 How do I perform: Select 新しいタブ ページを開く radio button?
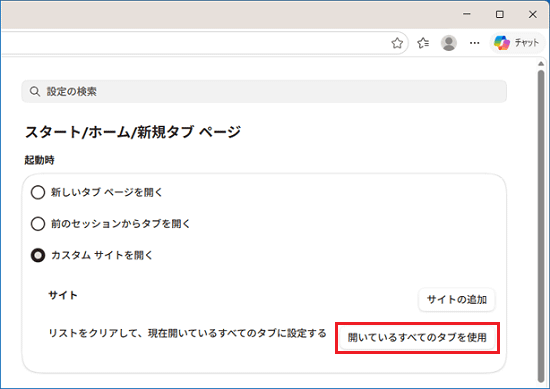click(x=38, y=192)
